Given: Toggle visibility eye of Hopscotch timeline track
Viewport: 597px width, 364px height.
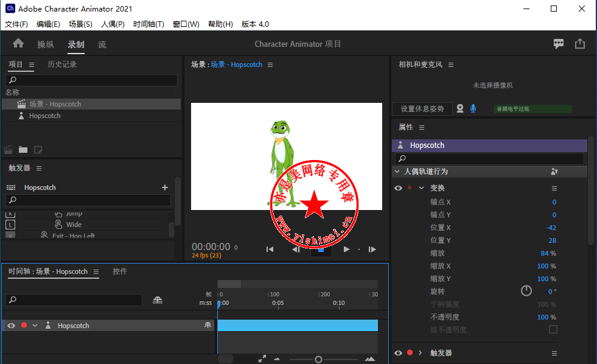Looking at the screenshot, I should point(12,326).
